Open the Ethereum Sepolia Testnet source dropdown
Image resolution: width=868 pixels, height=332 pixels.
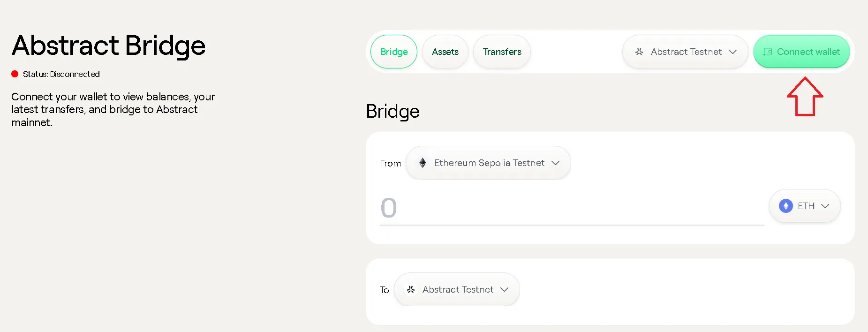(x=488, y=163)
